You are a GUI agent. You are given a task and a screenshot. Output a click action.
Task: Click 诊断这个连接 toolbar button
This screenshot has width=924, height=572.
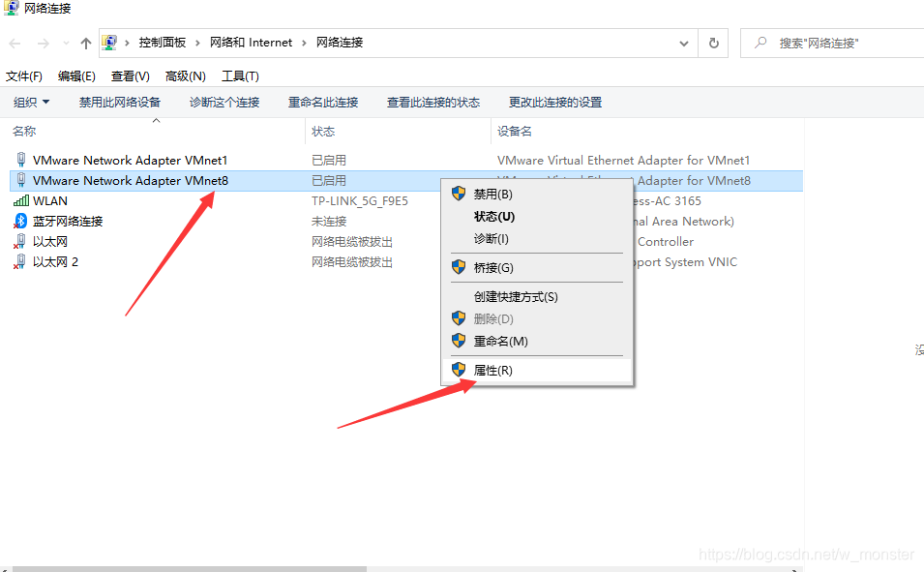click(224, 102)
